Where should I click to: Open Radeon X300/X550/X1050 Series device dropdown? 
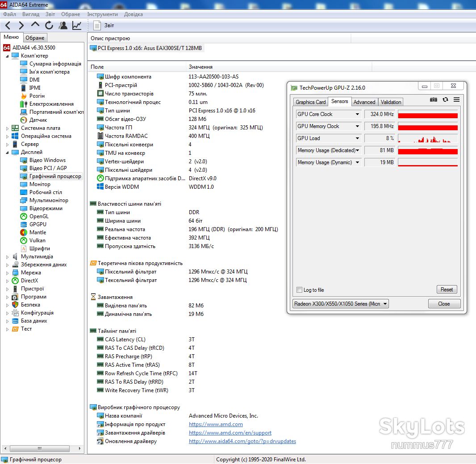pos(340,303)
